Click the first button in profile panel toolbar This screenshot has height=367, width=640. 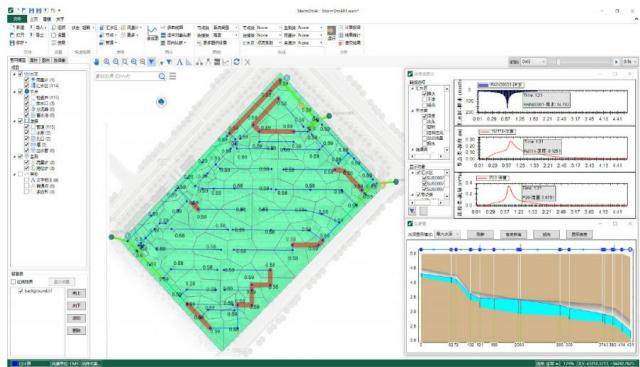tap(480, 234)
